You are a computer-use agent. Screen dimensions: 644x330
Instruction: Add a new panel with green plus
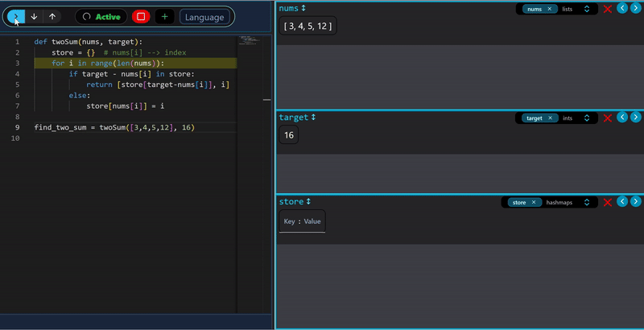pyautogui.click(x=165, y=17)
